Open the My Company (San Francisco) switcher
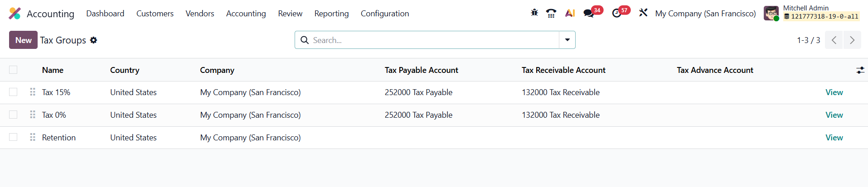Viewport: 868px width, 187px height. 705,14
